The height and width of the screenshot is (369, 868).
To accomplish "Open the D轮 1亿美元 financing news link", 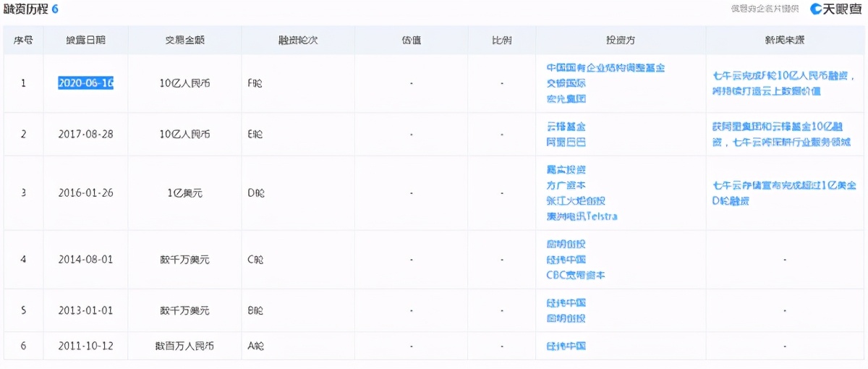I will click(784, 193).
